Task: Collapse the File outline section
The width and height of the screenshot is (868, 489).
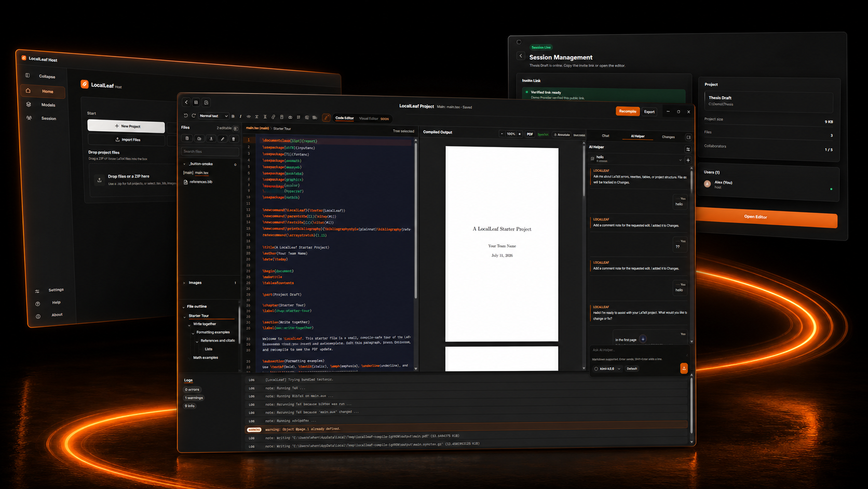Action: pyautogui.click(x=184, y=307)
